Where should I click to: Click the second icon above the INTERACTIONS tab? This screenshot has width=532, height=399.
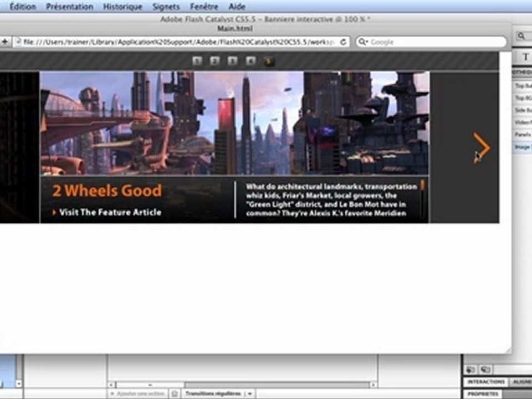click(x=485, y=370)
